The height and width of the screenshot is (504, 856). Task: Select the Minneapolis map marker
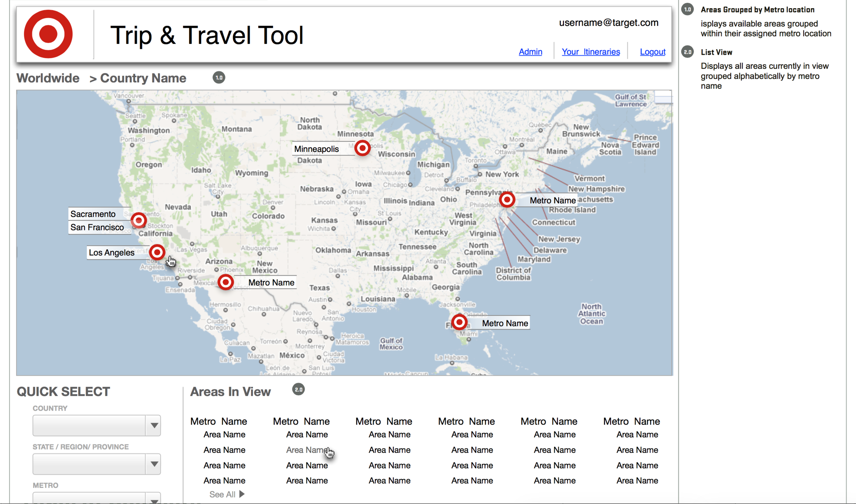pyautogui.click(x=362, y=148)
